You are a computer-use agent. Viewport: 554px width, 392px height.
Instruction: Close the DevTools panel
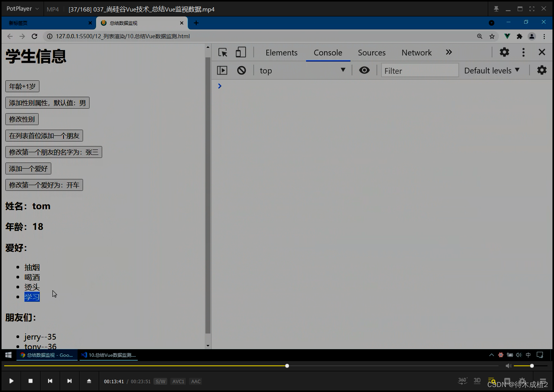pos(542,52)
